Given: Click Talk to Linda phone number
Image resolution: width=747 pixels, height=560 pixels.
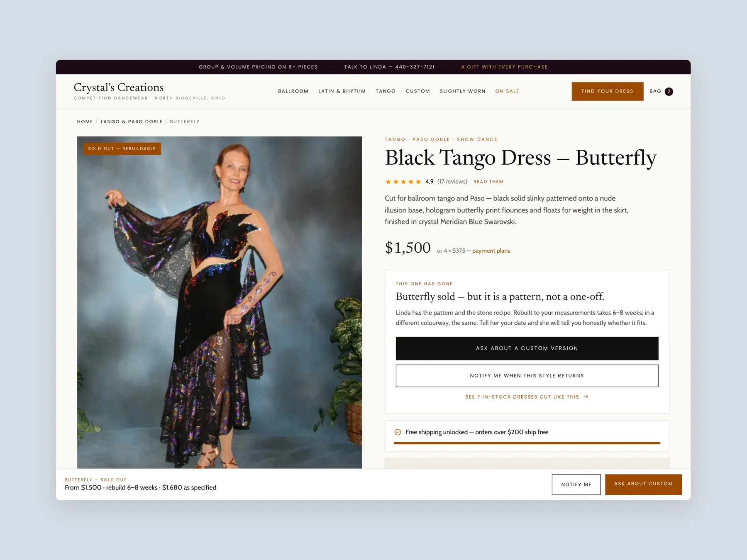Looking at the screenshot, I should point(389,67).
